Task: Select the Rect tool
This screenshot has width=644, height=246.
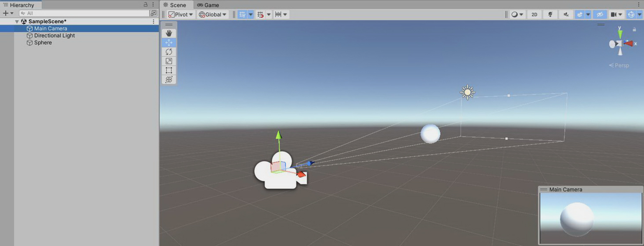Action: (x=169, y=70)
